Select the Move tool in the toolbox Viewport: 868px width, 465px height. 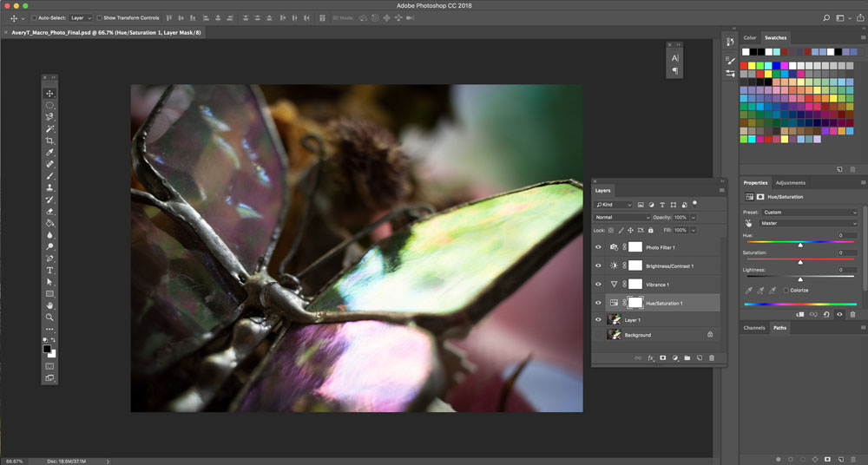click(x=49, y=94)
